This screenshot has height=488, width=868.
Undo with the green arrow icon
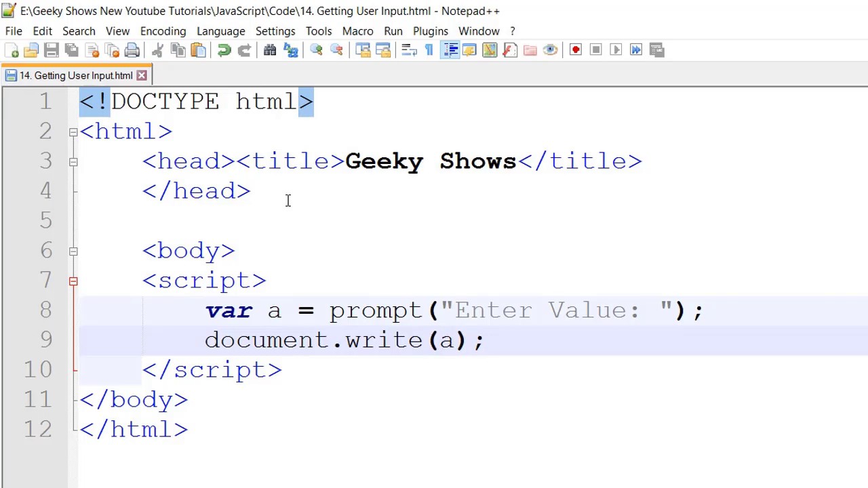point(224,50)
